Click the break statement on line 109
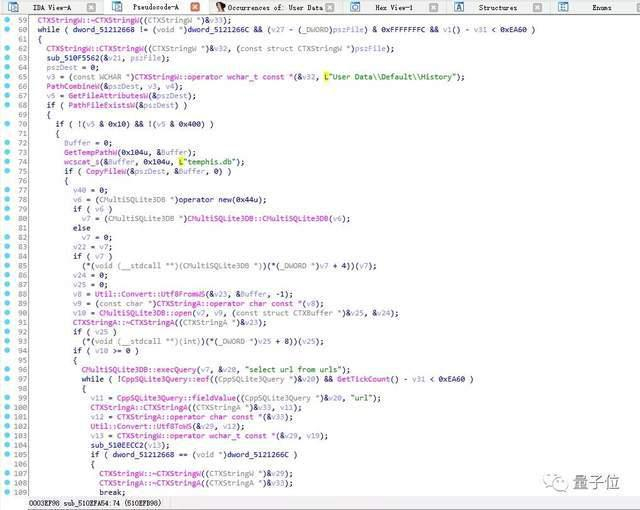 pyautogui.click(x=112, y=492)
